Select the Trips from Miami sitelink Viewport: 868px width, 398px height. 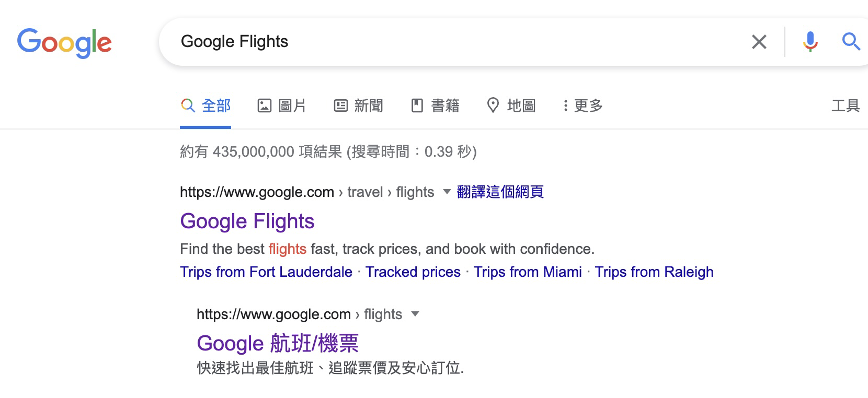[528, 272]
